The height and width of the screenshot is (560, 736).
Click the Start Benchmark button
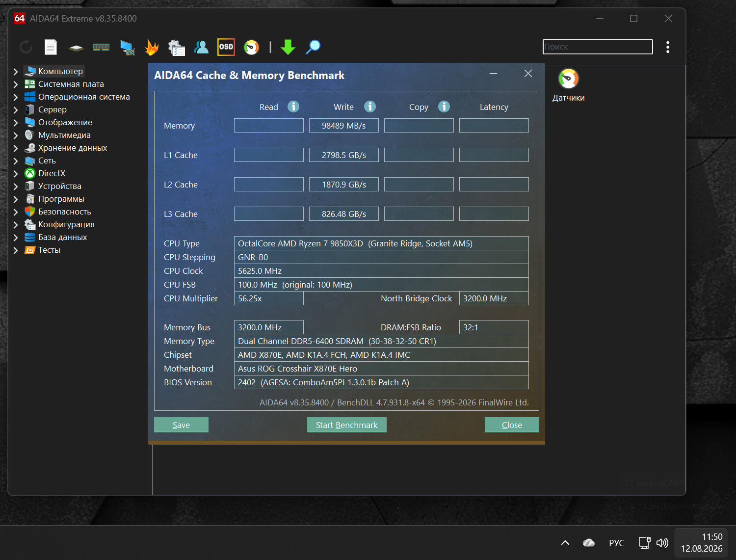[x=347, y=425]
